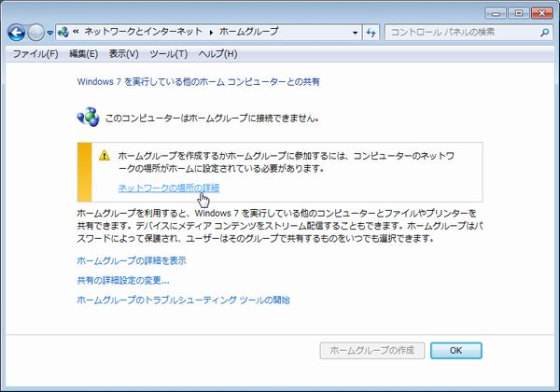560x392 pixels.
Task: Click the OK button
Action: pos(456,351)
